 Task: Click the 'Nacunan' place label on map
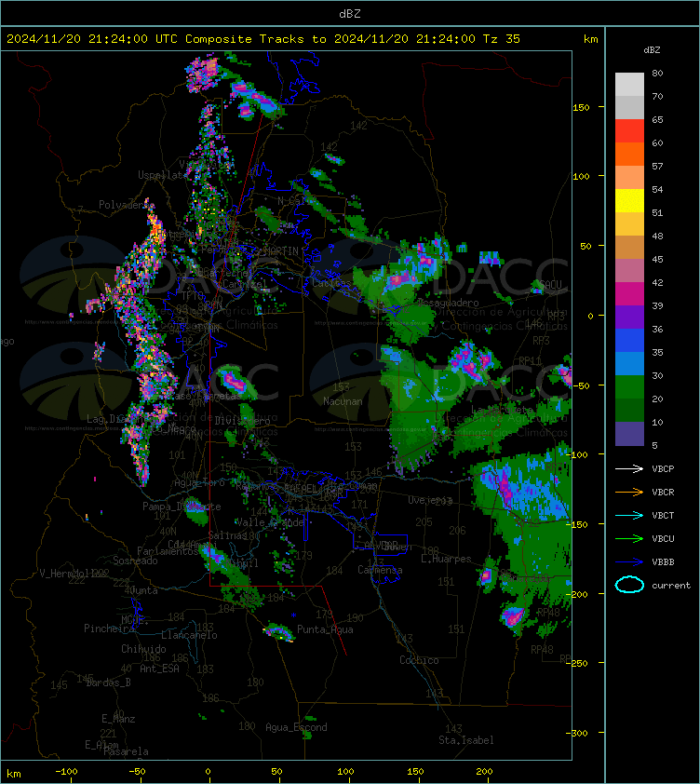(x=343, y=401)
